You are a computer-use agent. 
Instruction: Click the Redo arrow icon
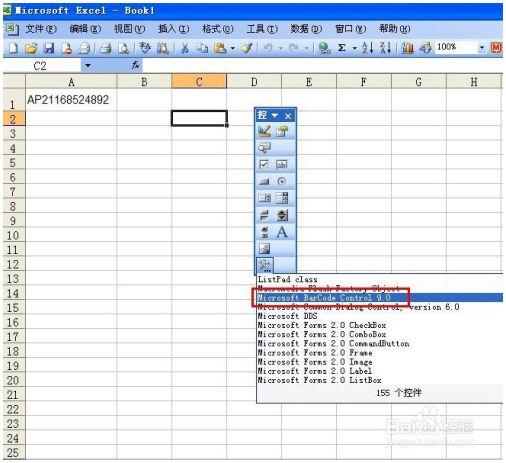pyautogui.click(x=294, y=48)
